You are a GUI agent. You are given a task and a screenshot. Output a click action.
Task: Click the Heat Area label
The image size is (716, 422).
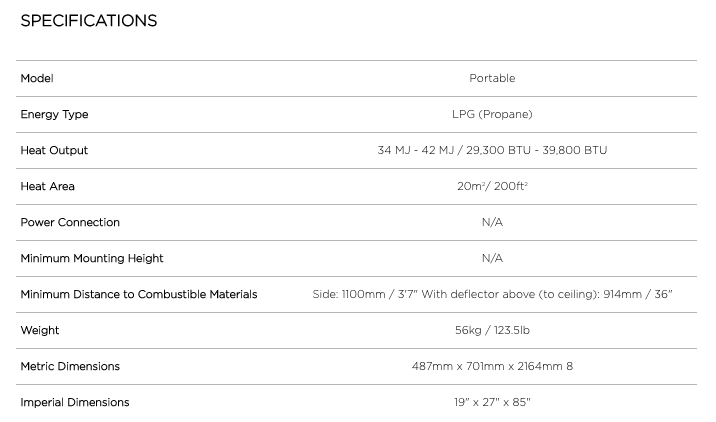point(47,186)
